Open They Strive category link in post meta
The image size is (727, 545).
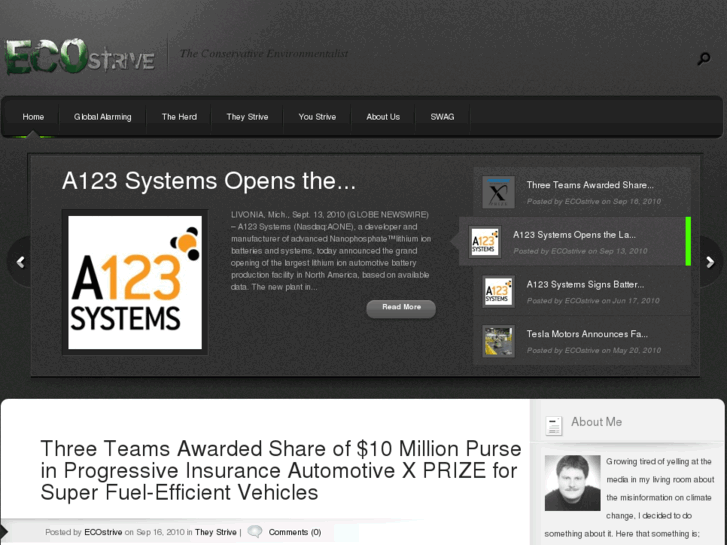point(216,532)
